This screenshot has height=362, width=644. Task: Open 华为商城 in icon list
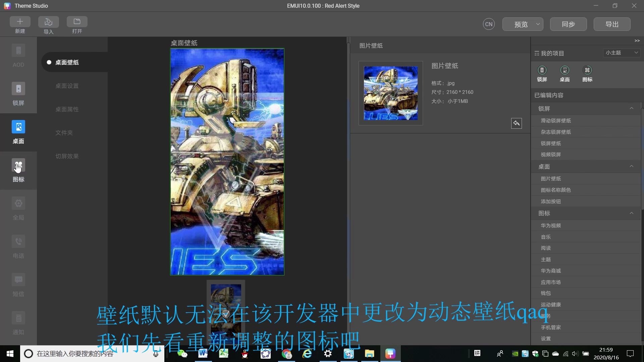(x=586, y=271)
